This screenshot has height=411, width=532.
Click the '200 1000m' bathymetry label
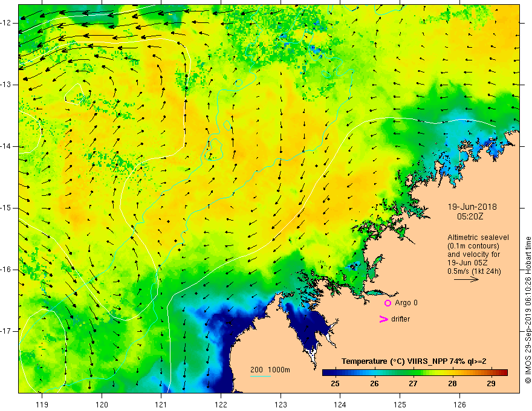click(270, 370)
